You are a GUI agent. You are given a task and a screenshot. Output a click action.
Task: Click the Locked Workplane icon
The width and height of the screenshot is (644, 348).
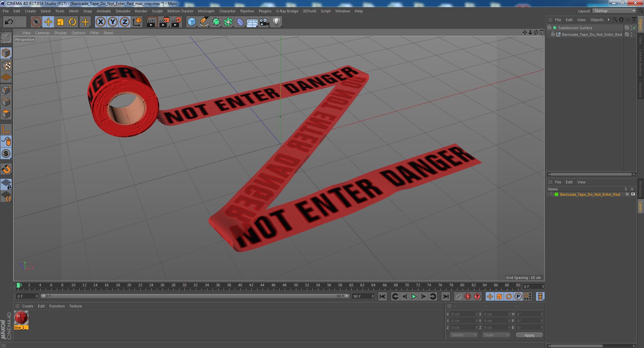pyautogui.click(x=6, y=184)
